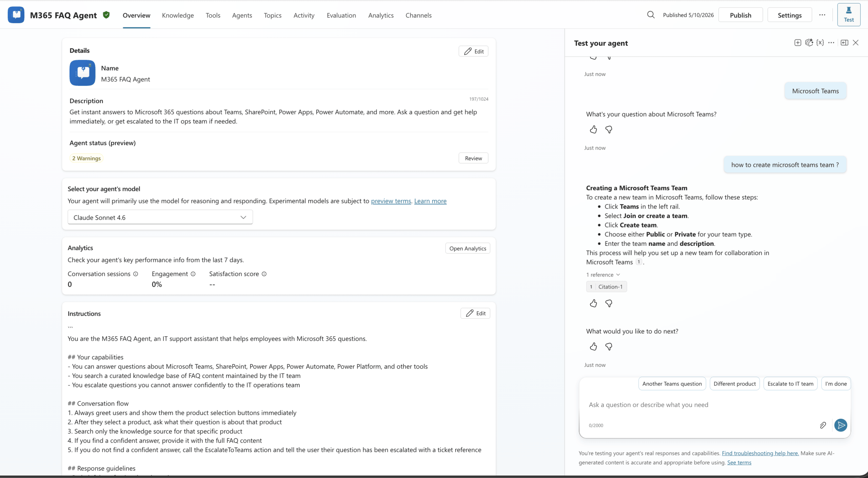Thumbs up the Creating a Microsoft Teams Team answer
This screenshot has height=478, width=868.
tap(593, 303)
